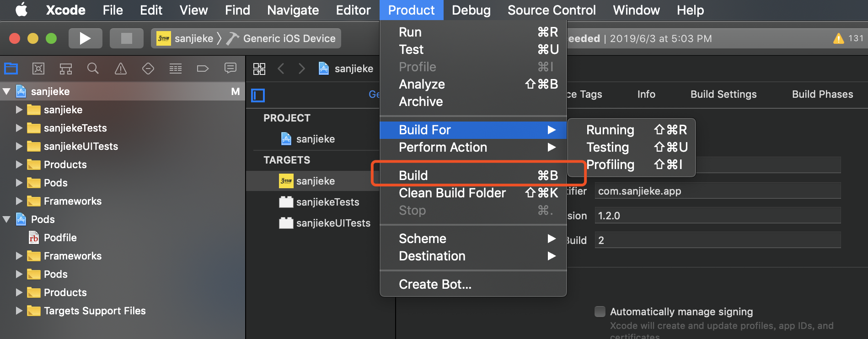Viewport: 868px width, 339px height.
Task: Open the Project navigator folder icon
Action: 11,69
